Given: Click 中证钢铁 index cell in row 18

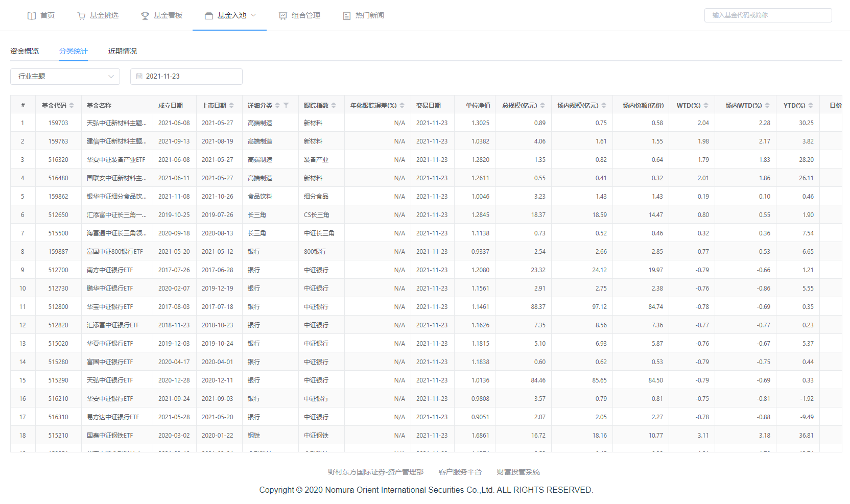Looking at the screenshot, I should pos(316,436).
